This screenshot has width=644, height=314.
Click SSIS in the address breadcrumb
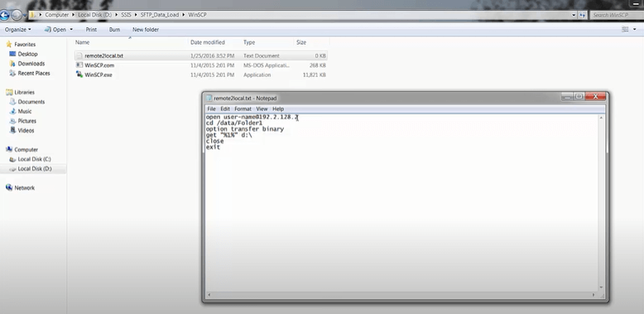126,15
